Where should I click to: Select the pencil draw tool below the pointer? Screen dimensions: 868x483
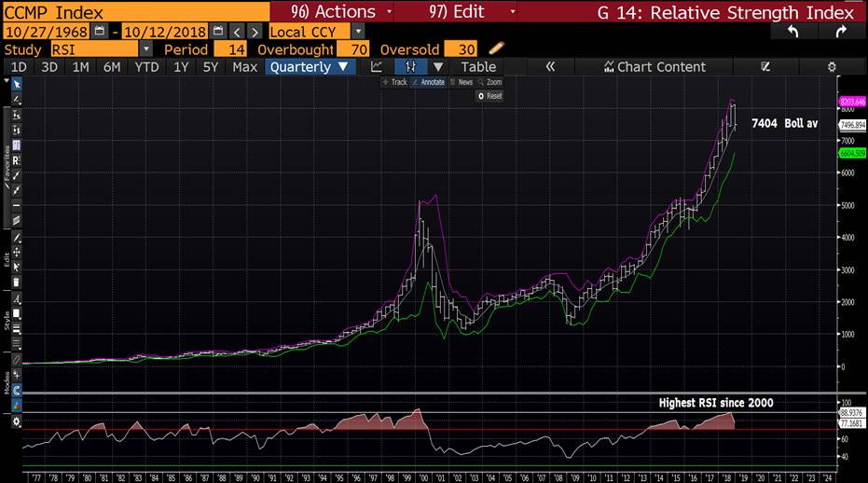click(x=17, y=100)
